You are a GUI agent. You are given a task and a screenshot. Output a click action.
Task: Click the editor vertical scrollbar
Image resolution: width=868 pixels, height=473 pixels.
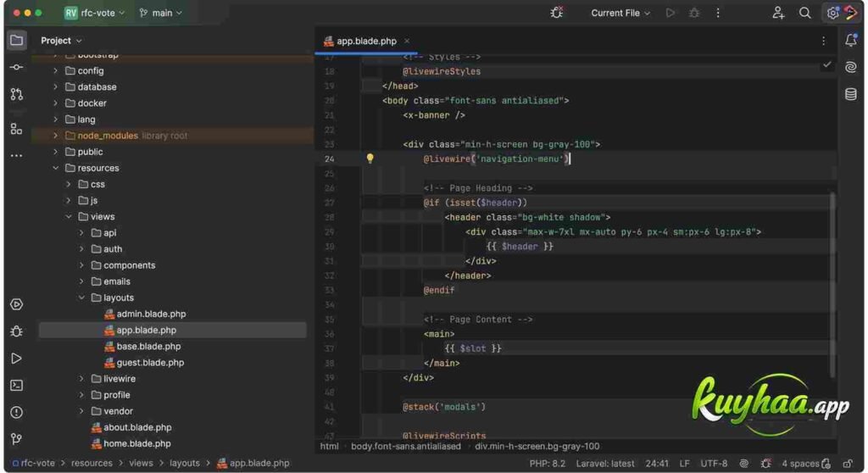tap(832, 285)
